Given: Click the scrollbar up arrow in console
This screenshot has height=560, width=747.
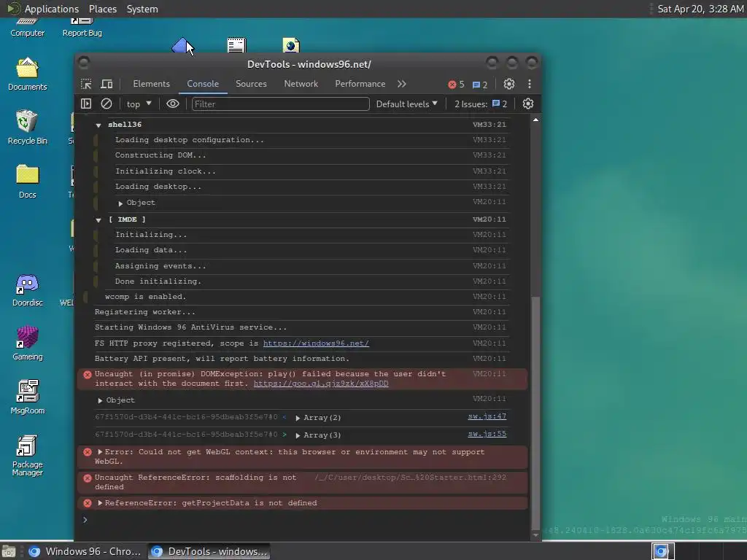Looking at the screenshot, I should (x=536, y=120).
